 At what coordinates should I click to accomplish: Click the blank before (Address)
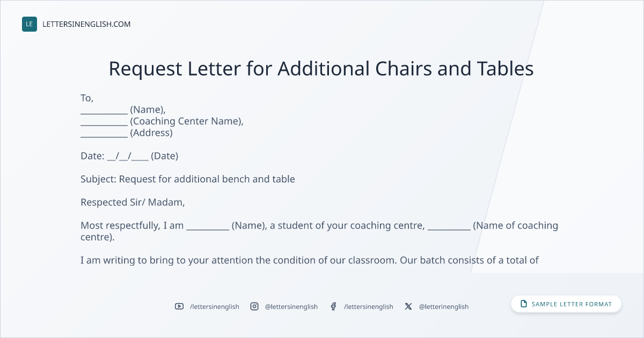click(x=104, y=133)
